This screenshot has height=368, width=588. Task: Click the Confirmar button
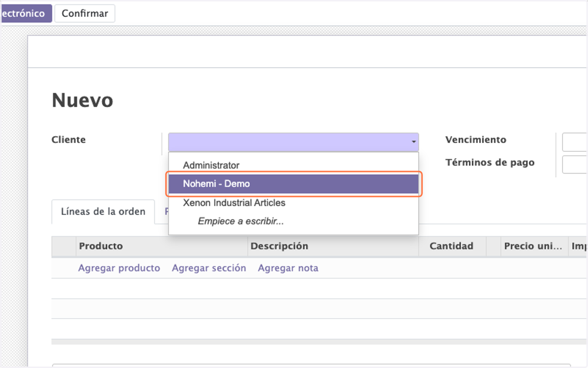coord(85,13)
